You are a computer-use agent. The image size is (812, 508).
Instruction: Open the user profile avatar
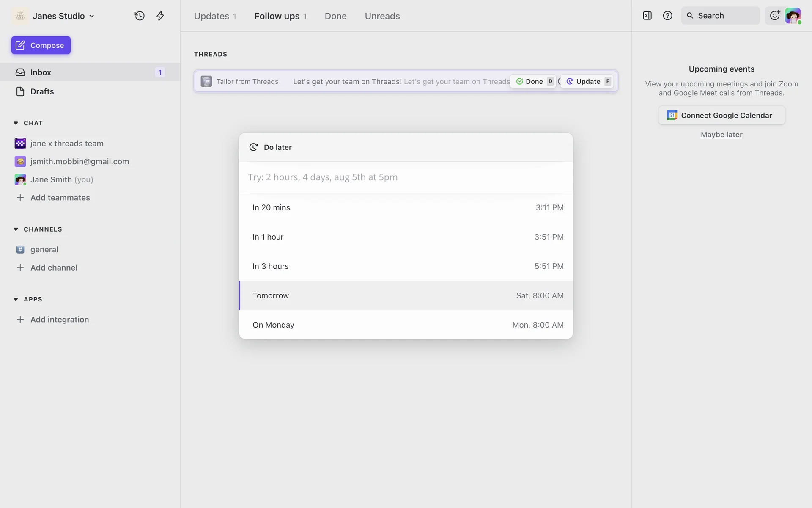pos(793,16)
